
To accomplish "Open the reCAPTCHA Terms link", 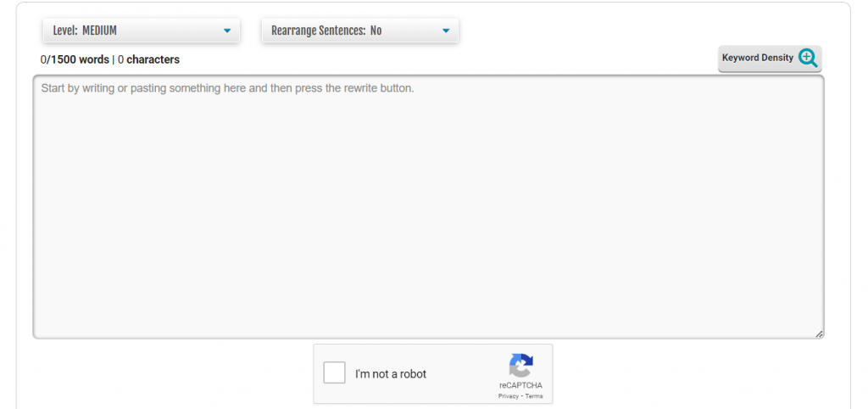I will point(534,396).
